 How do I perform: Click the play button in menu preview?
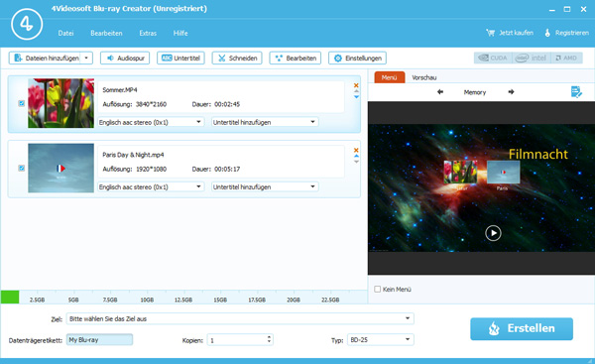pyautogui.click(x=493, y=233)
